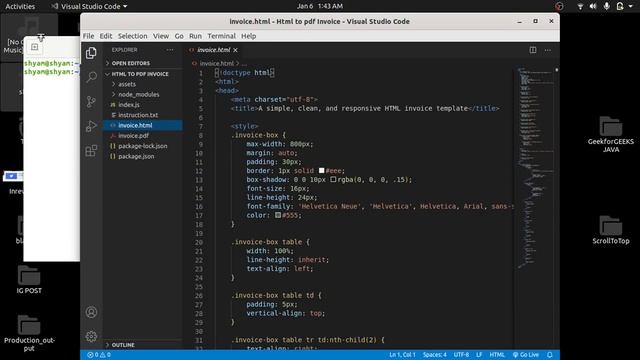The width and height of the screenshot is (640, 360).
Task: Click LF end of line setting
Action: 479,355
